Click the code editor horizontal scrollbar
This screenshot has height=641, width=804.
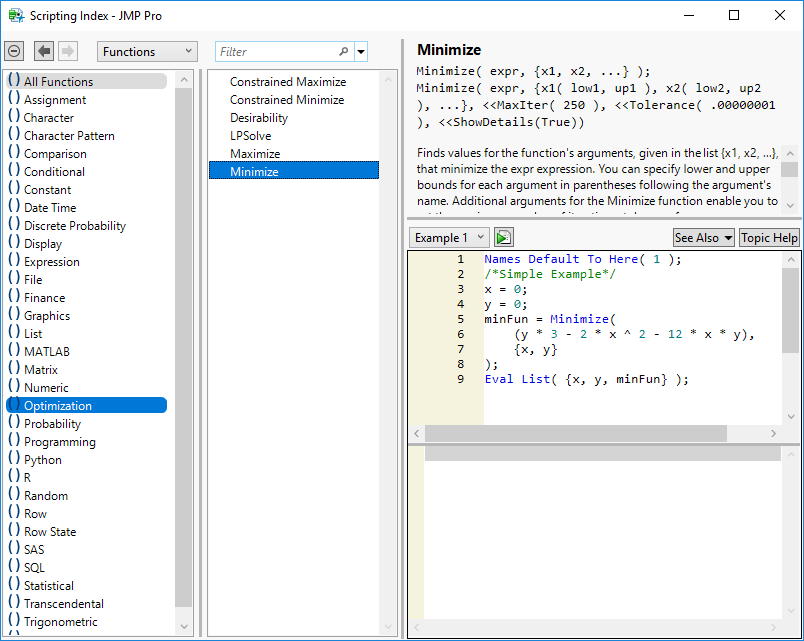pyautogui.click(x=574, y=433)
